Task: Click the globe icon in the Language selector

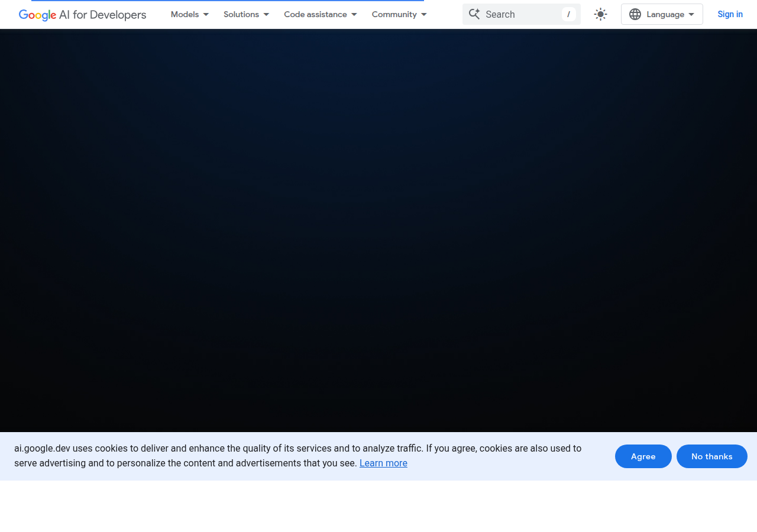Action: 633,14
